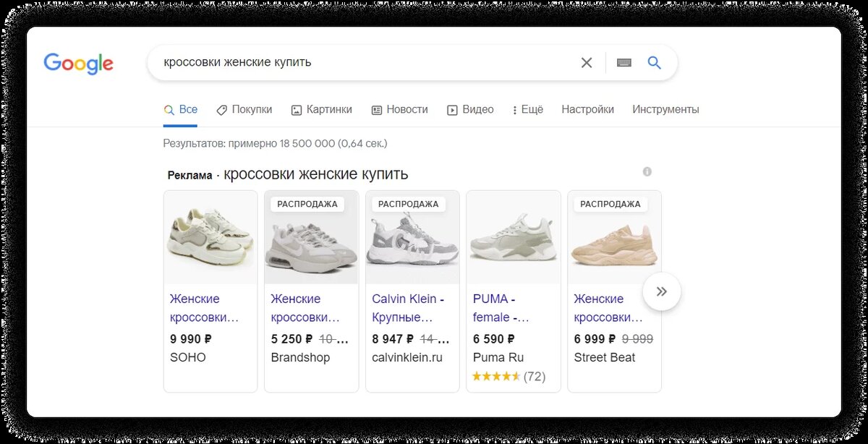Click the Женские кроссовки link above Brandshop
This screenshot has width=868, height=444.
point(305,308)
